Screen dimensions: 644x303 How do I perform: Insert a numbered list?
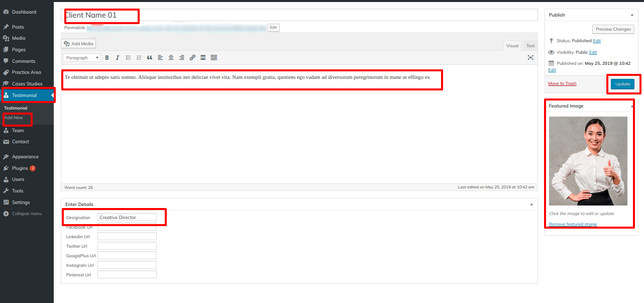(139, 58)
